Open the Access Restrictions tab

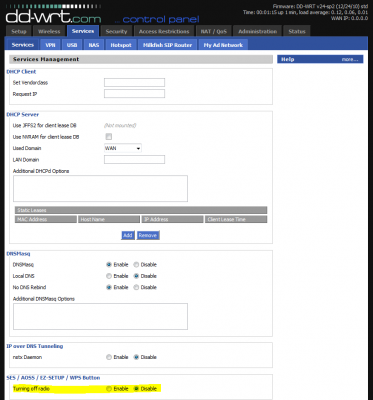(164, 31)
